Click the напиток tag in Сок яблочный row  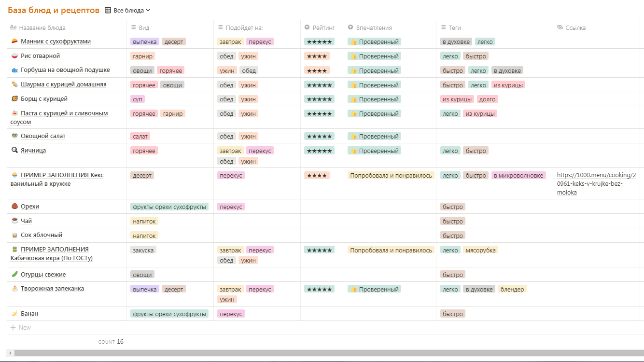click(x=144, y=236)
